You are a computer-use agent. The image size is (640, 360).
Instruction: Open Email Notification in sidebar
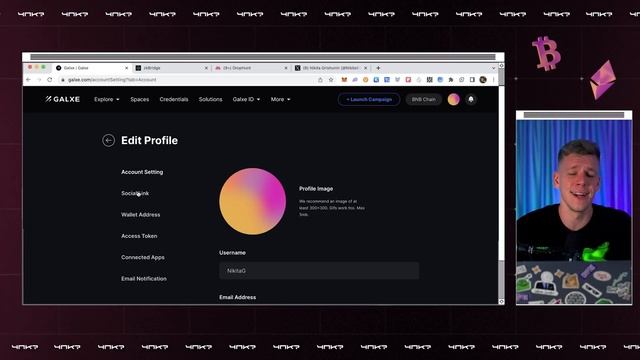point(144,278)
